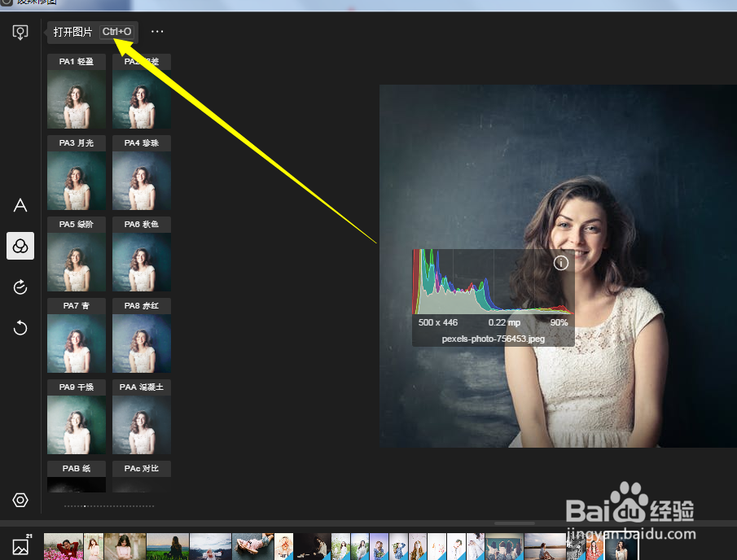Click the pexels-photo-756453.jpeg file name
Image resolution: width=737 pixels, height=560 pixels.
coord(493,339)
